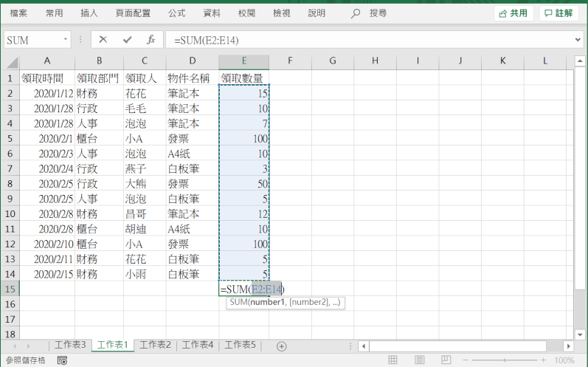Image resolution: width=588 pixels, height=367 pixels.
Task: Switch to Normal view icon
Action: click(x=392, y=360)
